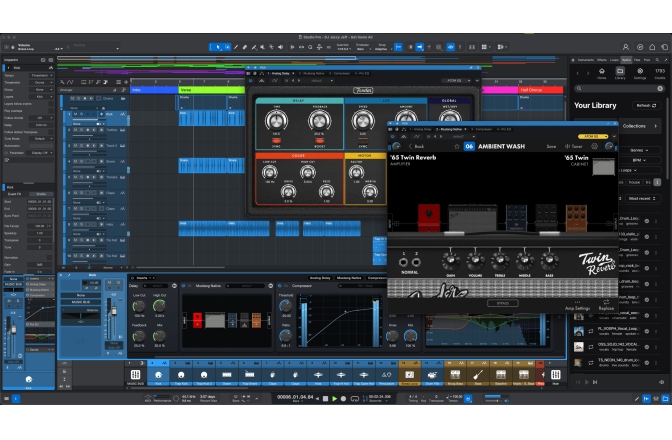672x440 pixels.
Task: Select the red pedal in the Mustang signal chain
Action: 429,218
